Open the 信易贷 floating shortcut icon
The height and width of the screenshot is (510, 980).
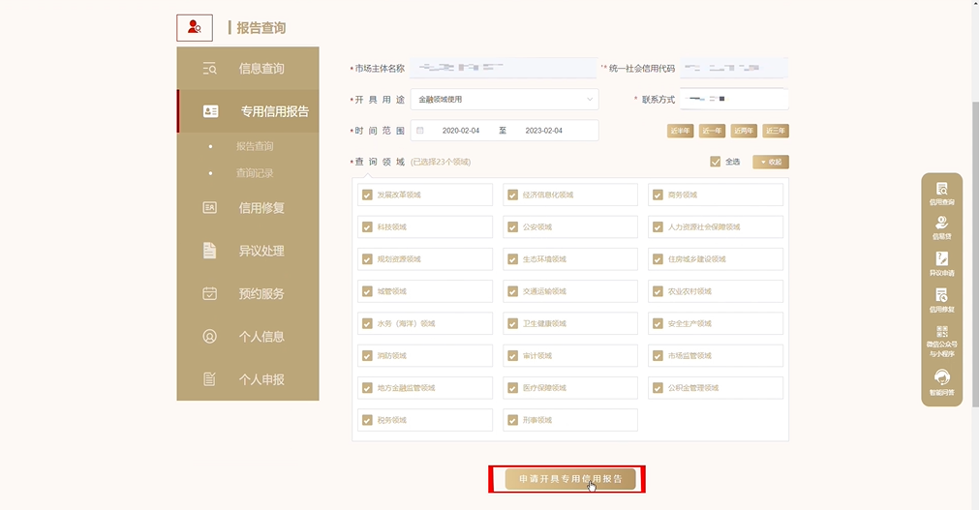(941, 226)
